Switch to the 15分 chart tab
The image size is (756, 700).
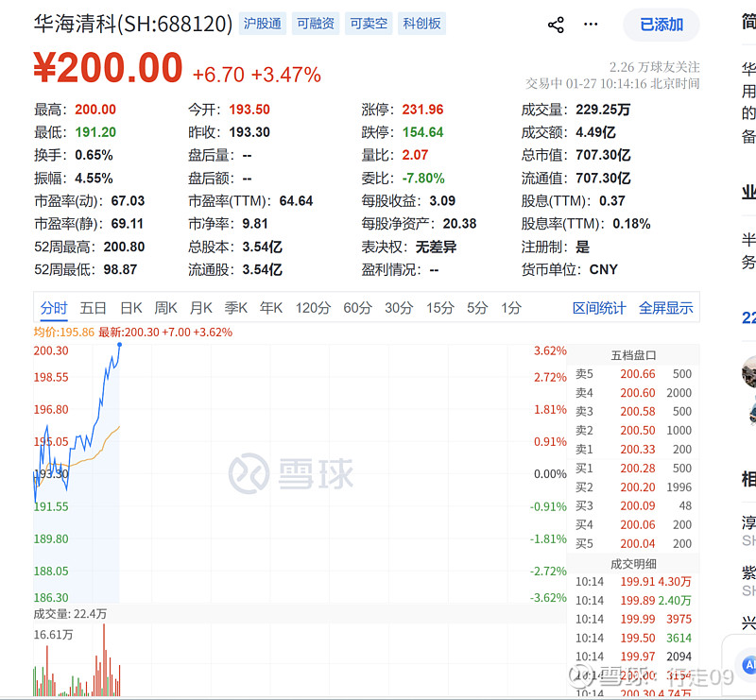[439, 308]
